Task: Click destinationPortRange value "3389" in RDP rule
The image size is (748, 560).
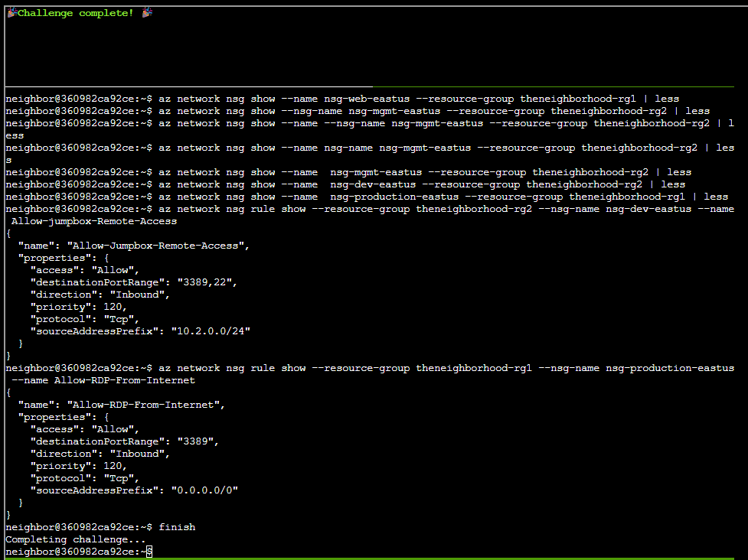Action: [195, 441]
